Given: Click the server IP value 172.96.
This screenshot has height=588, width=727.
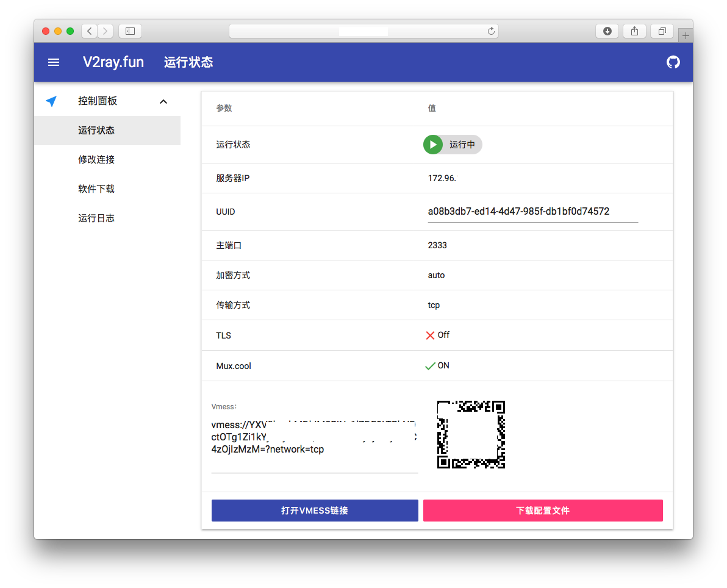Looking at the screenshot, I should [x=442, y=178].
